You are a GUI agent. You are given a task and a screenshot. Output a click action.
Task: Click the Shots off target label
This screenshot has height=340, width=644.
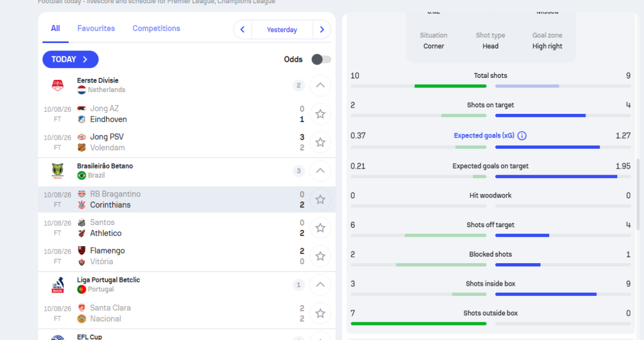pyautogui.click(x=491, y=225)
